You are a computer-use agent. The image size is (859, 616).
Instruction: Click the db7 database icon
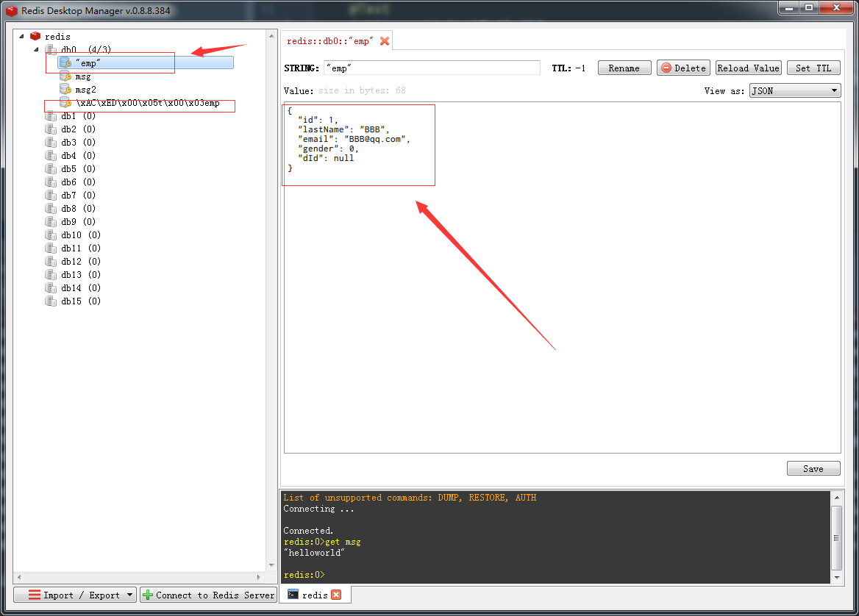tap(51, 196)
